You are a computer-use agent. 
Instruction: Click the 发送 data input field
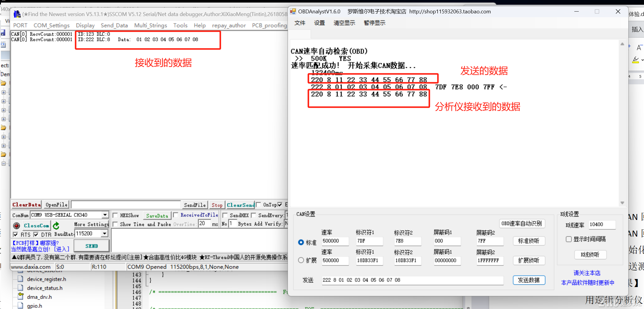tap(412, 280)
